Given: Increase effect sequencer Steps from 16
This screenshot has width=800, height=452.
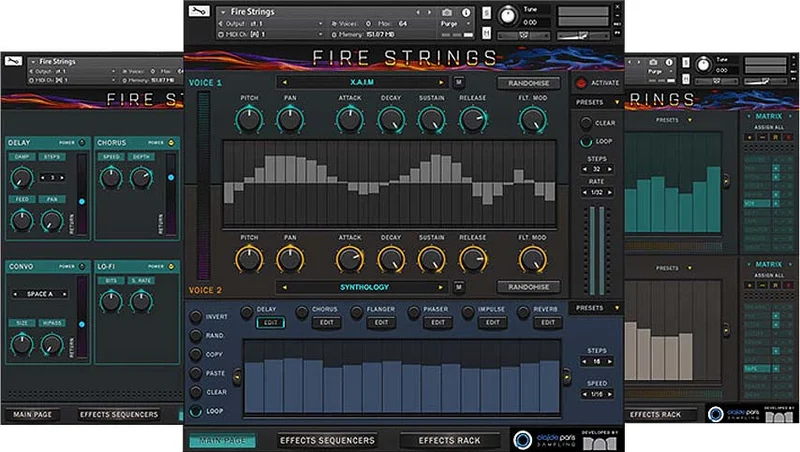Looking at the screenshot, I should [609, 362].
